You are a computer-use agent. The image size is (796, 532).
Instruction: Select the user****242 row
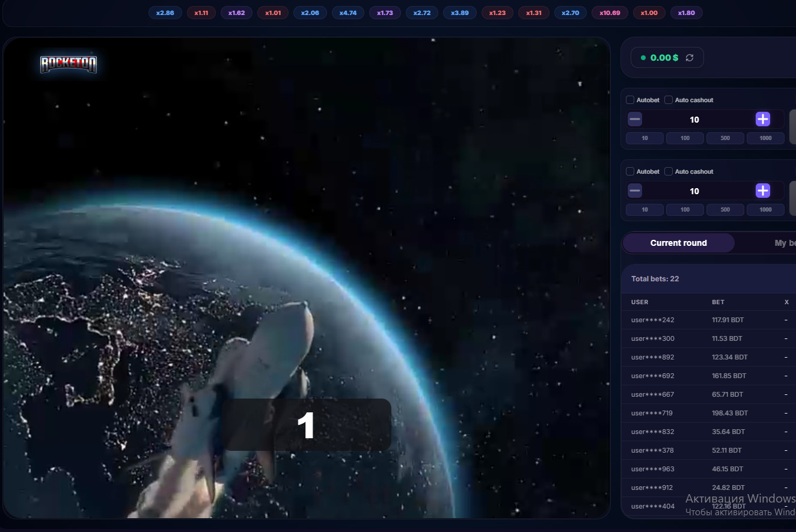(709, 320)
